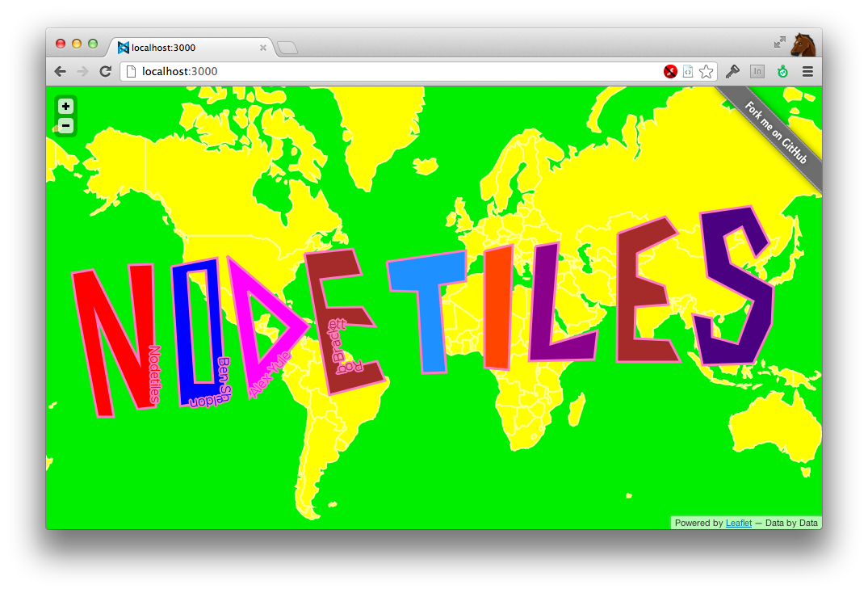Open a new tab
The height and width of the screenshot is (593, 868).
click(287, 48)
